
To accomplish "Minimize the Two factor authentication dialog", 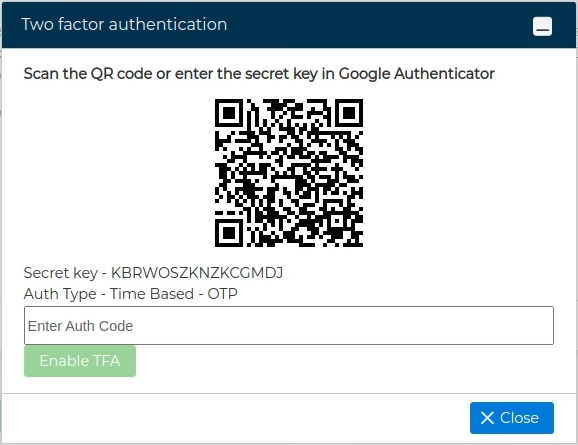I will [542, 27].
